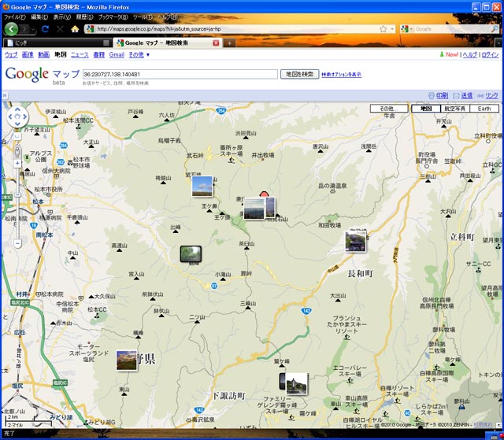Click the 下諏訪町 map label
Image resolution: width=504 pixels, height=440 pixels.
[x=229, y=396]
